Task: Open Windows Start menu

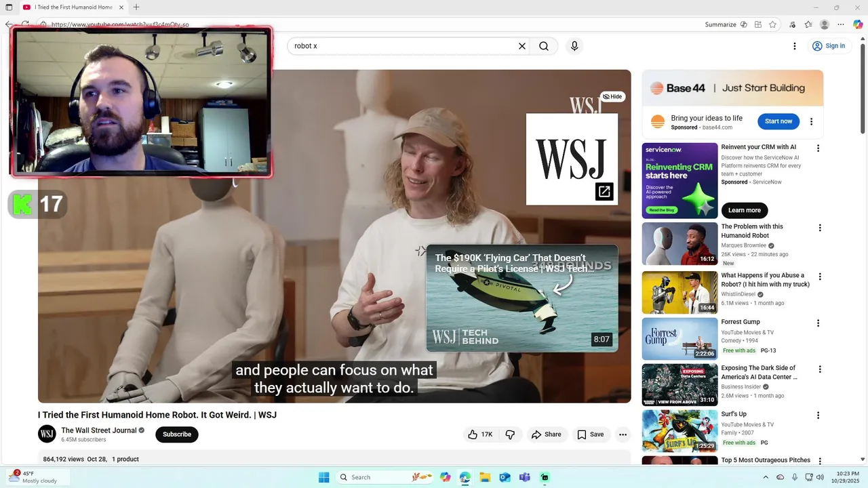Action: [324, 477]
